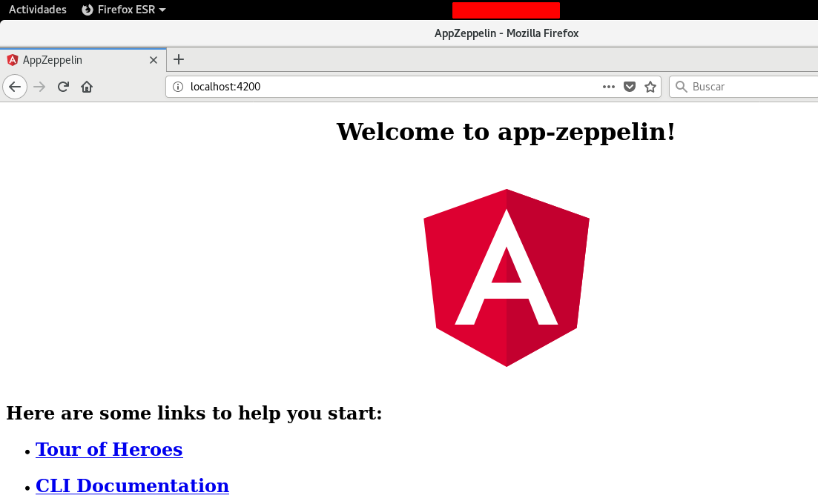Image resolution: width=818 pixels, height=504 pixels.
Task: Click the search magnifier icon
Action: pos(682,87)
